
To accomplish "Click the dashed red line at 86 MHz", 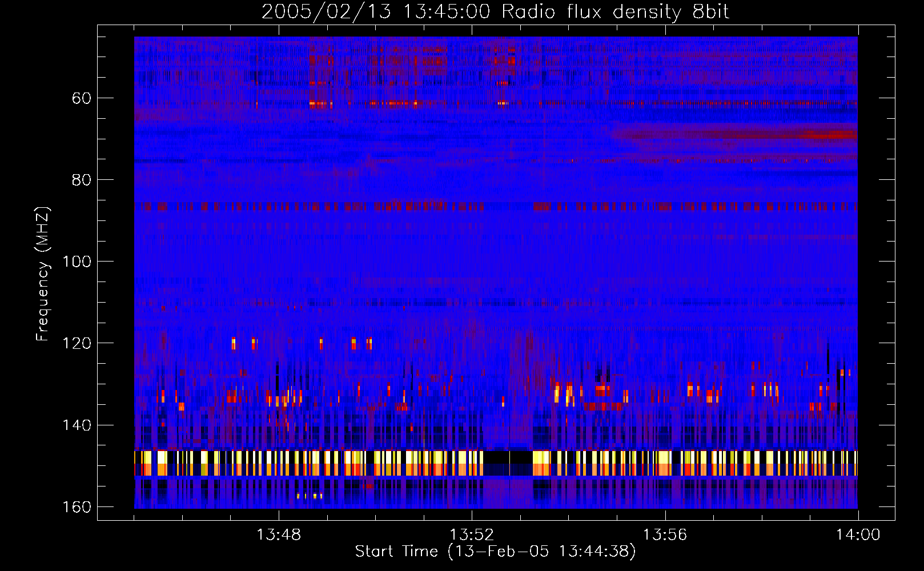I will point(496,206).
